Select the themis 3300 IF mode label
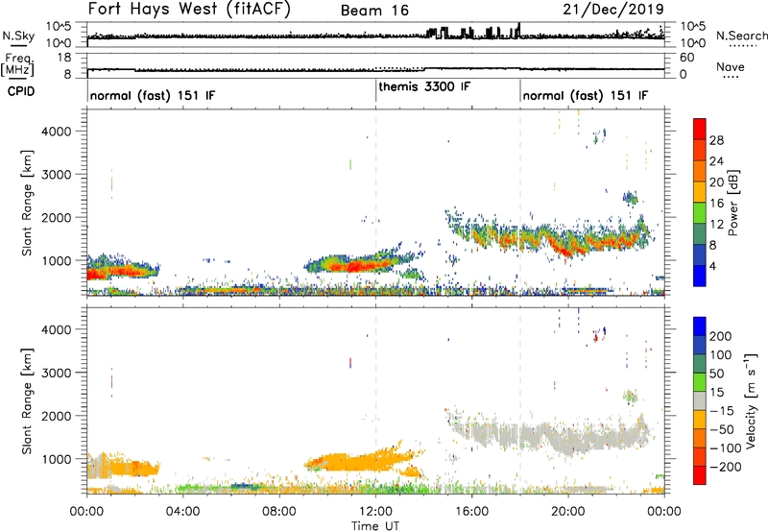 coord(424,86)
